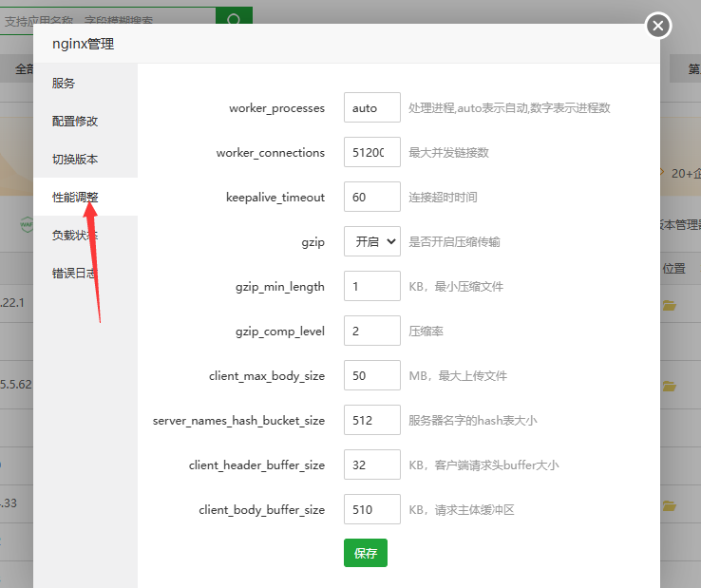701x588 pixels.
Task: Click the WAF shield icon behind dialog
Action: (27, 224)
